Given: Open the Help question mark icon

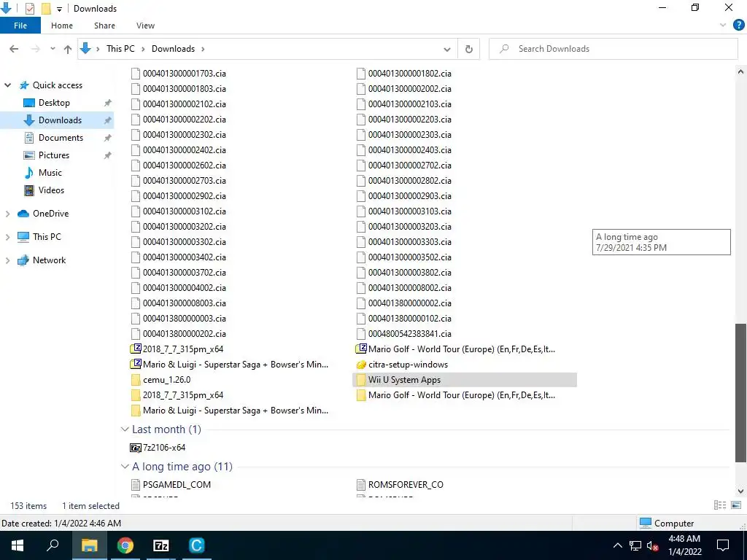Looking at the screenshot, I should point(738,26).
